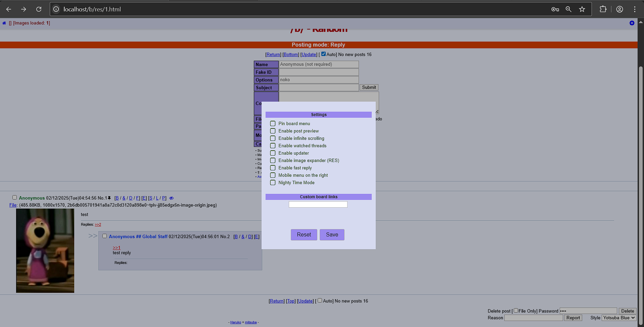Click the home icon in board menu
The height and width of the screenshot is (327, 644).
pyautogui.click(x=4, y=23)
